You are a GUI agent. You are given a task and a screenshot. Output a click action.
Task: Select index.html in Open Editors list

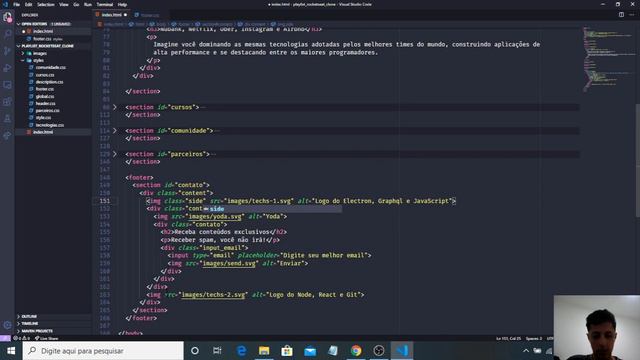pyautogui.click(x=43, y=31)
